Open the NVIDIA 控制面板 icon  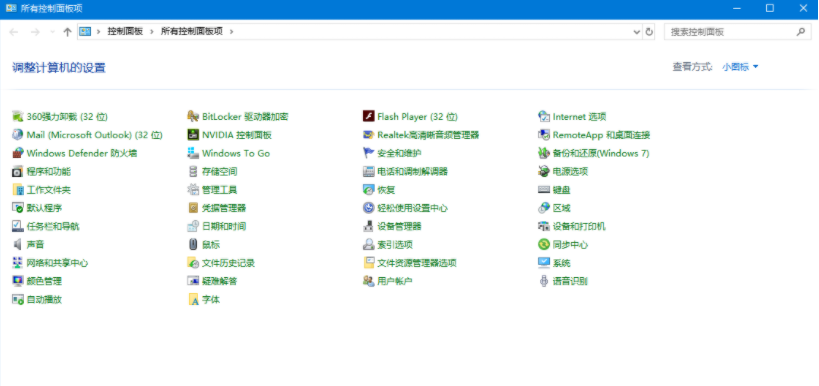tap(193, 135)
